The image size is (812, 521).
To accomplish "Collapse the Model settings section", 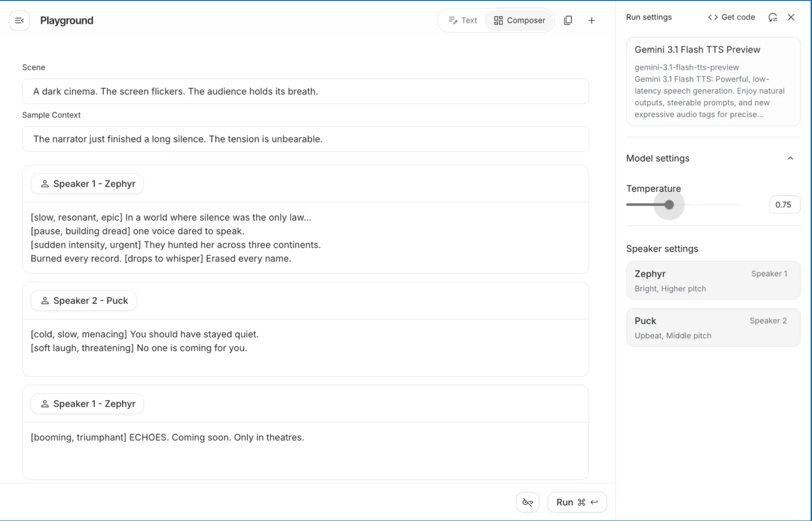I will [791, 158].
